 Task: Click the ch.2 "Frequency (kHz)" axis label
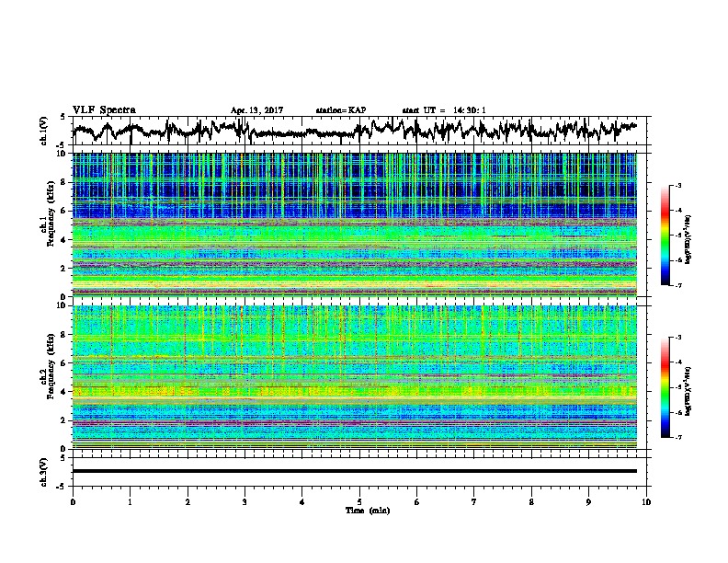point(51,365)
